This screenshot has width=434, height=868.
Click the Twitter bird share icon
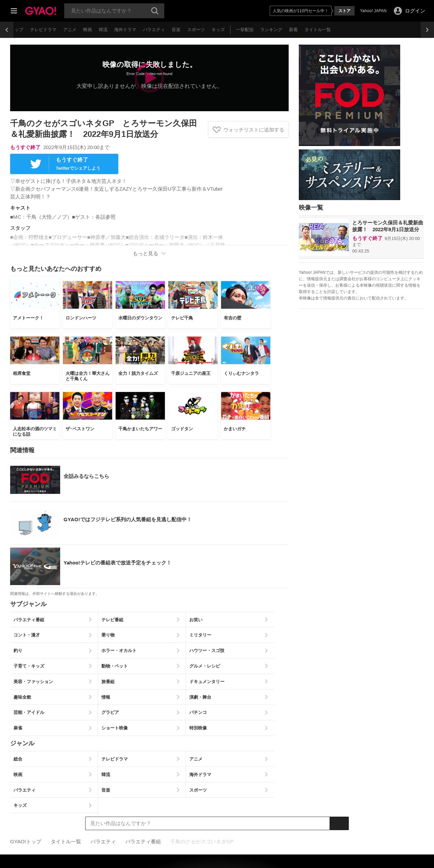click(35, 164)
